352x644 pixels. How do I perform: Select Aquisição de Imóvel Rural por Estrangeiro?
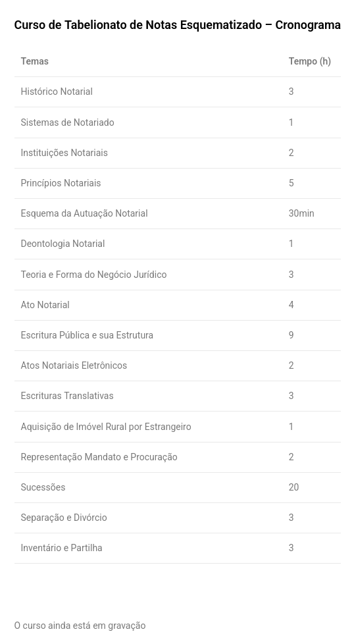tap(106, 427)
